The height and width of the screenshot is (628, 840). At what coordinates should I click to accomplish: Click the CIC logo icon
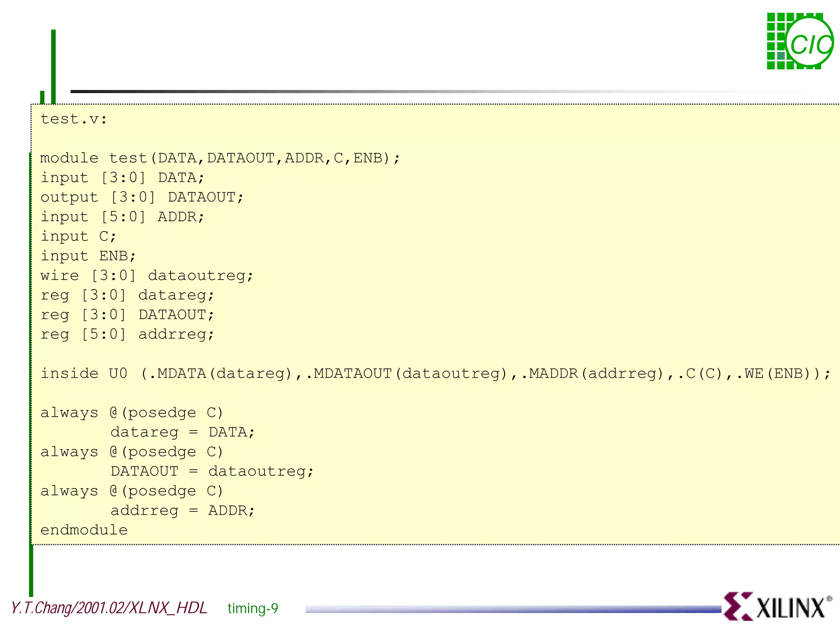point(800,41)
